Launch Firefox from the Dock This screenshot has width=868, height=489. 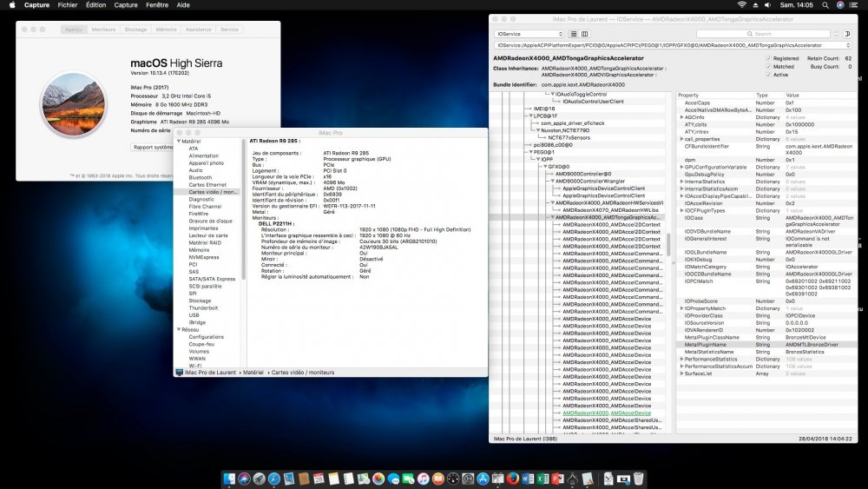click(513, 479)
